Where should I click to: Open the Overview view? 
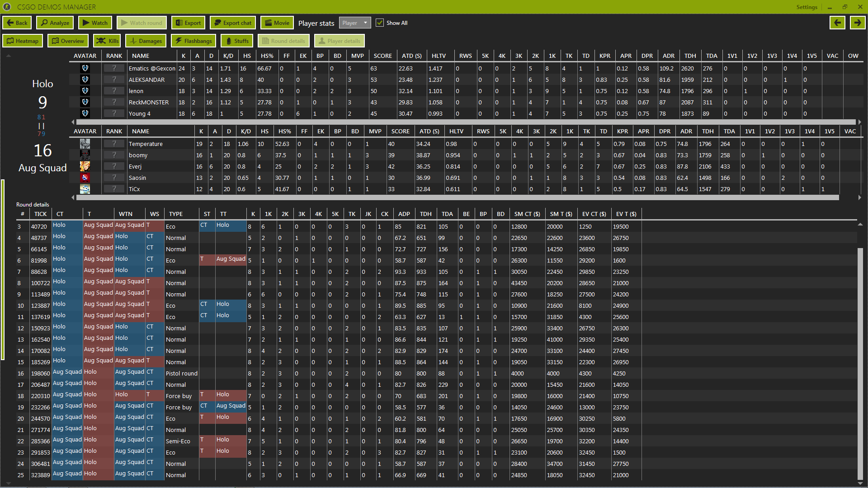coord(68,41)
